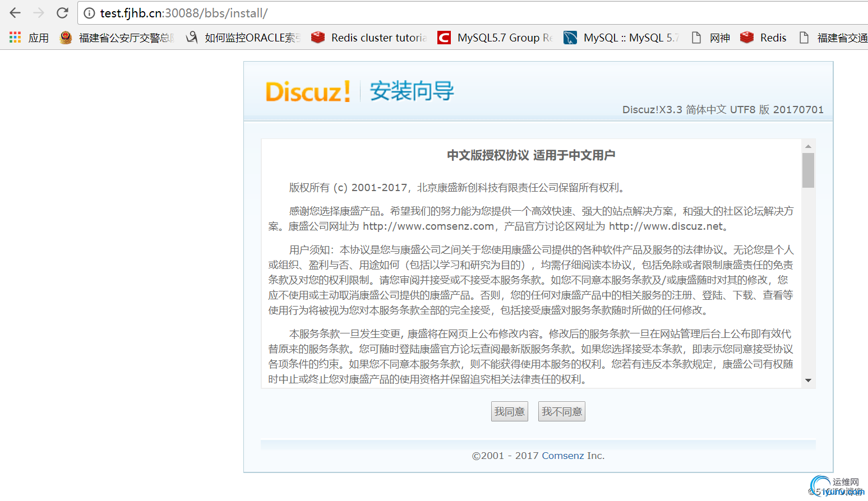Open bookmark 如何监控ORACLE索引
Viewport: 868px width, 501px height.
coord(243,38)
